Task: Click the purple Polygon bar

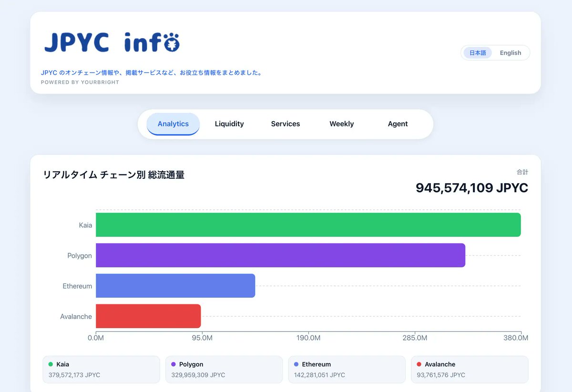Action: [280, 255]
